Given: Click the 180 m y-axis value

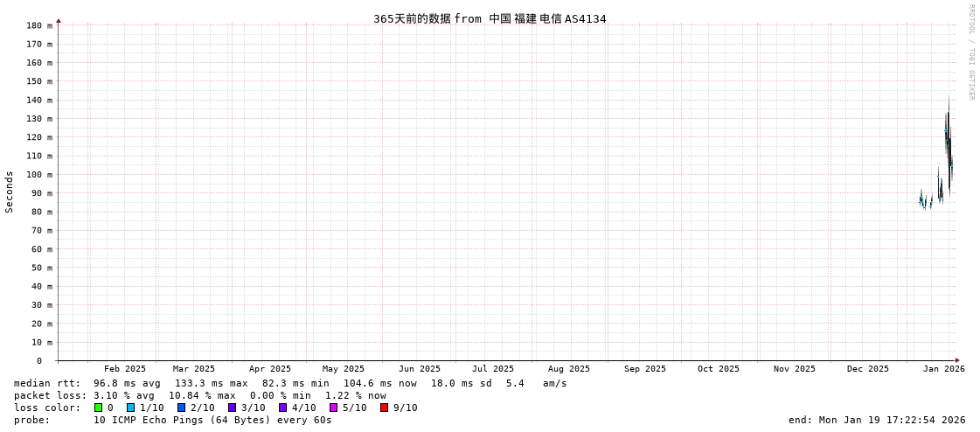Looking at the screenshot, I should click(x=38, y=25).
